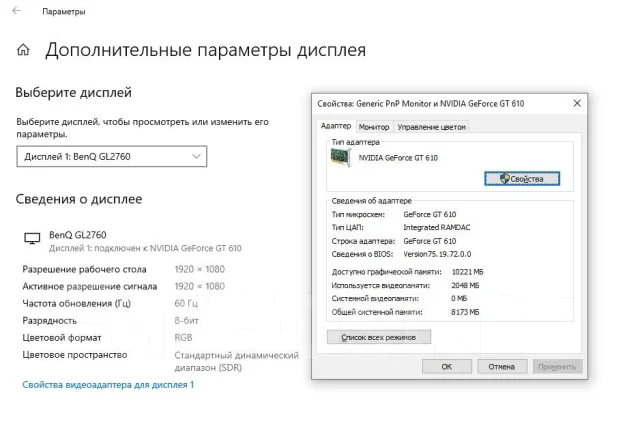Open Свойства видеоадаптера для дисплея 1 link
This screenshot has height=424, width=640.
point(108,384)
